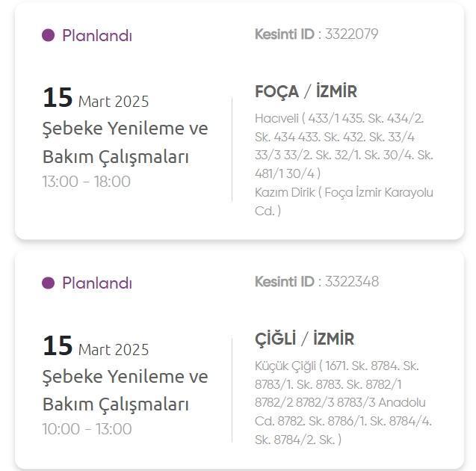Click the 15 Mart 2025 date in the Foça card
This screenshot has height=471, width=476.
coord(96,98)
